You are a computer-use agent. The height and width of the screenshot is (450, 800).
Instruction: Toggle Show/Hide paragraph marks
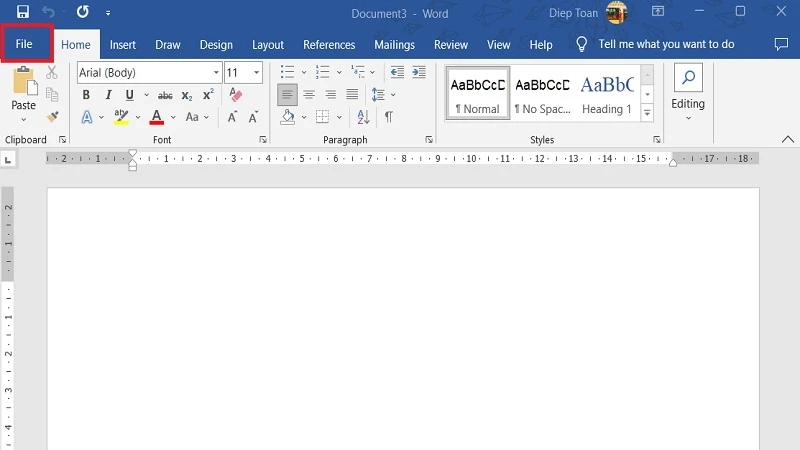pos(388,117)
